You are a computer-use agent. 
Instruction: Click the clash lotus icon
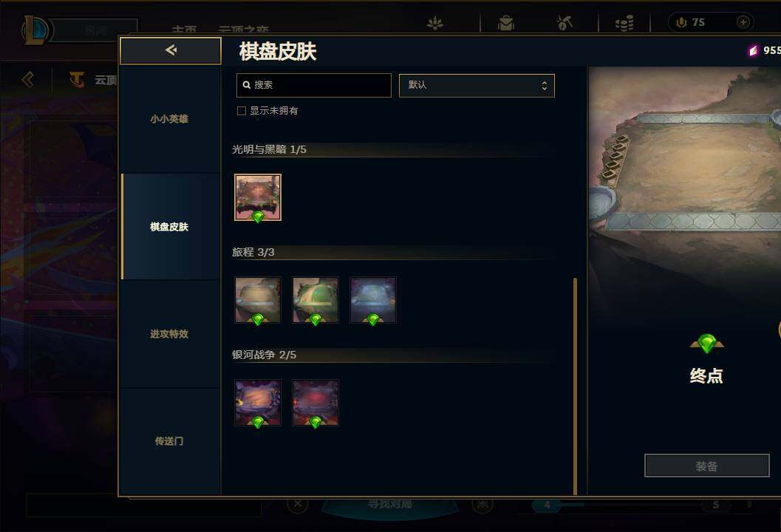[x=434, y=23]
